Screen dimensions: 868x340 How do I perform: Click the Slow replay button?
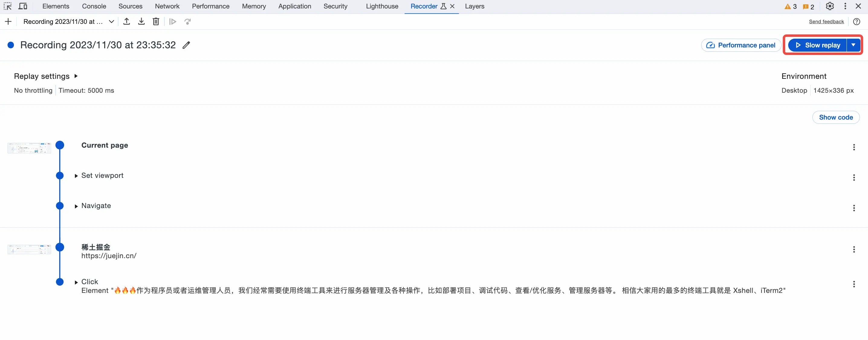tap(818, 45)
